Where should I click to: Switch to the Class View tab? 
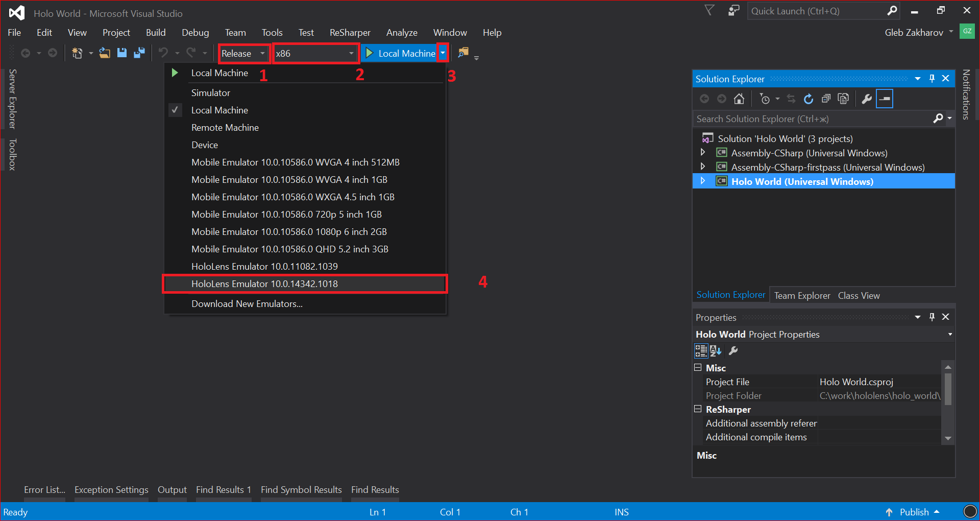click(859, 296)
